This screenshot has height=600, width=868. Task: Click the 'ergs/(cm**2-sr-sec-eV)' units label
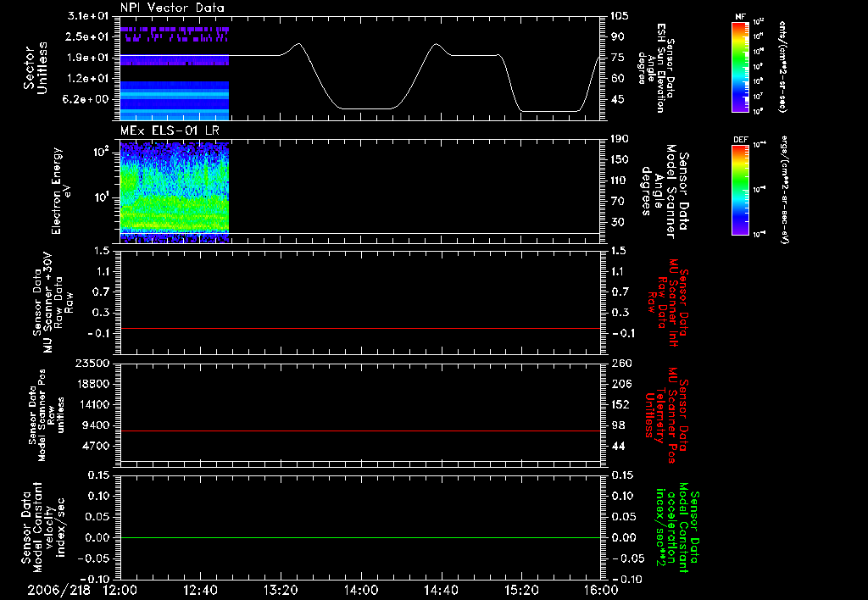point(784,190)
